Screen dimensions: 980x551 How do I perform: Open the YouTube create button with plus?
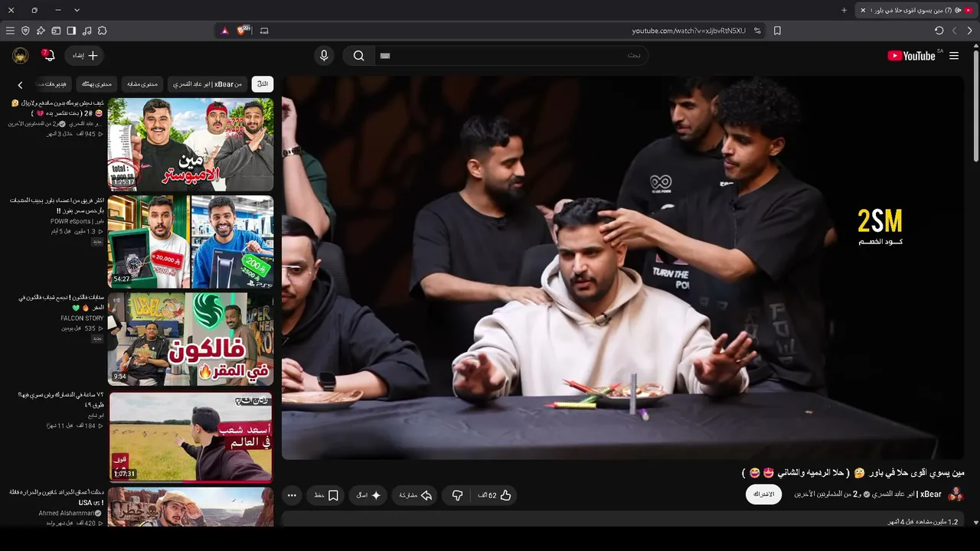pos(85,56)
